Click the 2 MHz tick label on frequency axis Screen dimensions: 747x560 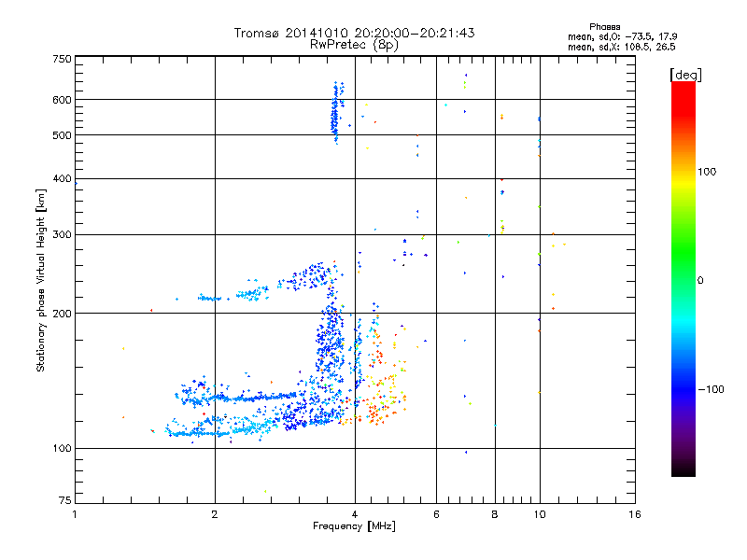(x=215, y=514)
